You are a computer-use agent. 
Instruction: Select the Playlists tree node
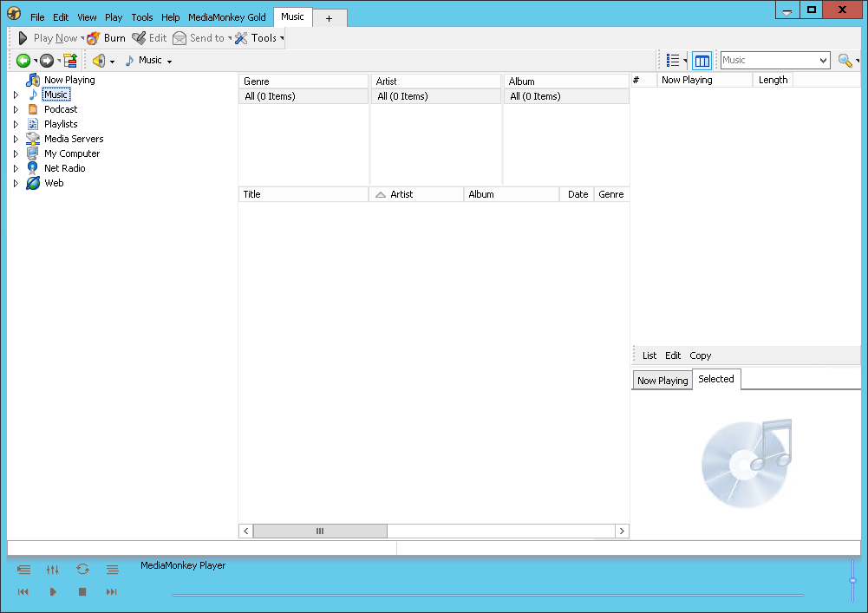click(x=61, y=124)
